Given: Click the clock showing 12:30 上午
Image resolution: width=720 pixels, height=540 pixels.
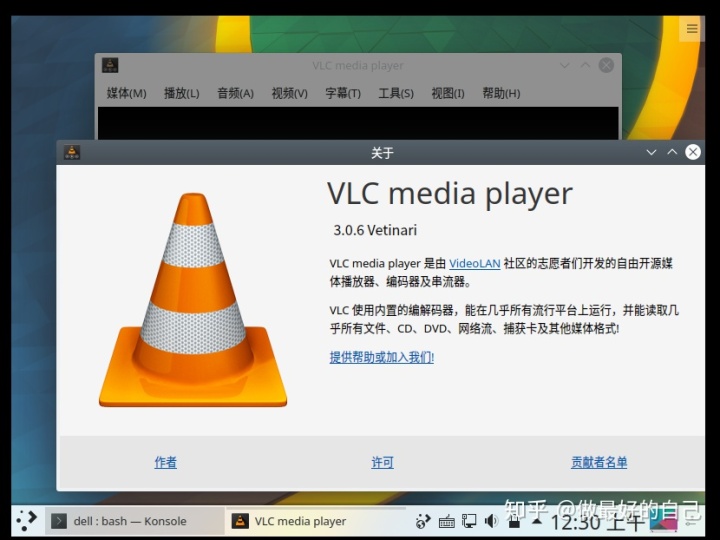Looking at the screenshot, I should 597,522.
